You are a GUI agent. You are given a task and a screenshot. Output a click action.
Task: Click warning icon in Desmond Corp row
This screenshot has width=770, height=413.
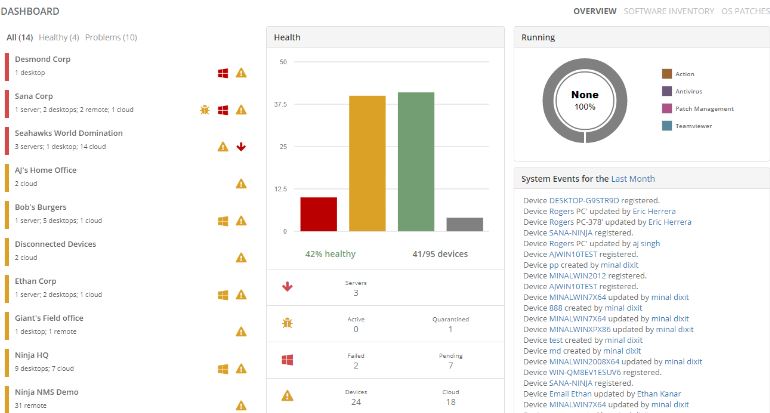coord(241,73)
